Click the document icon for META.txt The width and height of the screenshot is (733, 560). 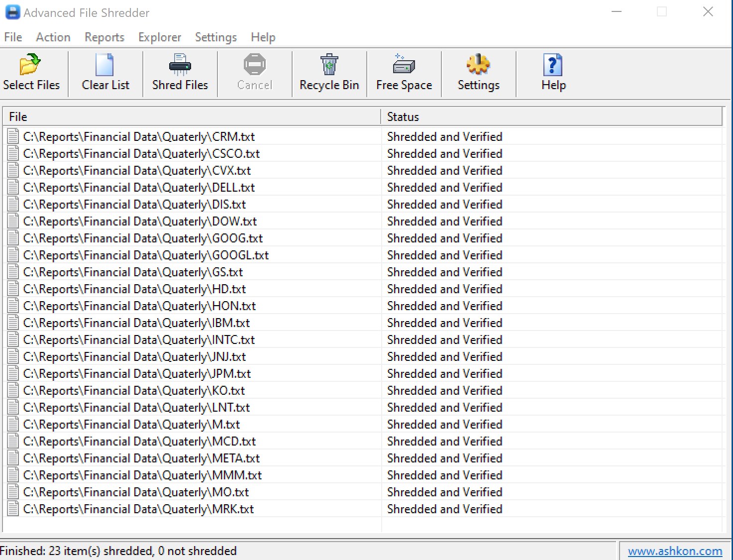coord(13,458)
